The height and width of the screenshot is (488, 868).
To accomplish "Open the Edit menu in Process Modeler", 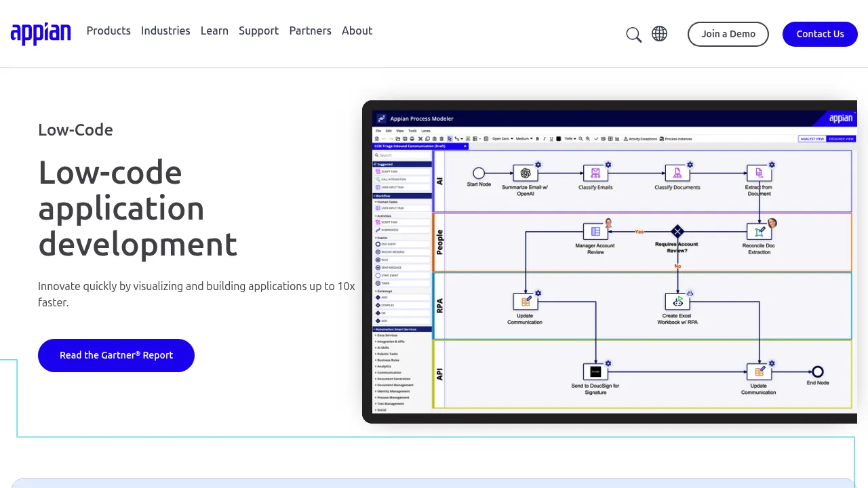I will 389,131.
